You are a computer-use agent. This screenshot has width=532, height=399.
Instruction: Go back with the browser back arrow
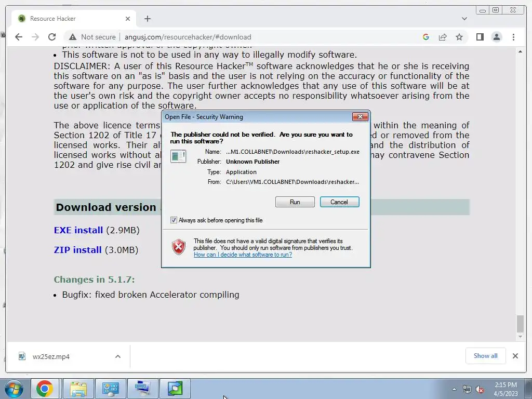pos(19,37)
